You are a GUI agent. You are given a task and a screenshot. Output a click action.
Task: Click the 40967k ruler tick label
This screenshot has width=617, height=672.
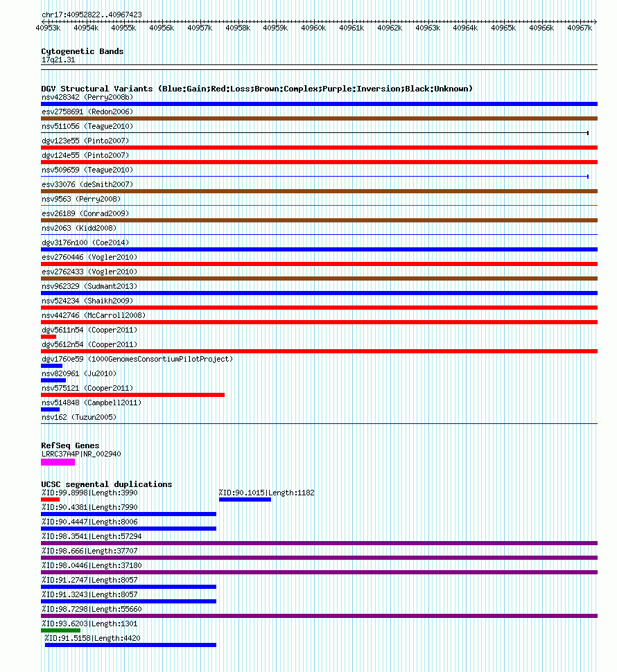pyautogui.click(x=580, y=28)
